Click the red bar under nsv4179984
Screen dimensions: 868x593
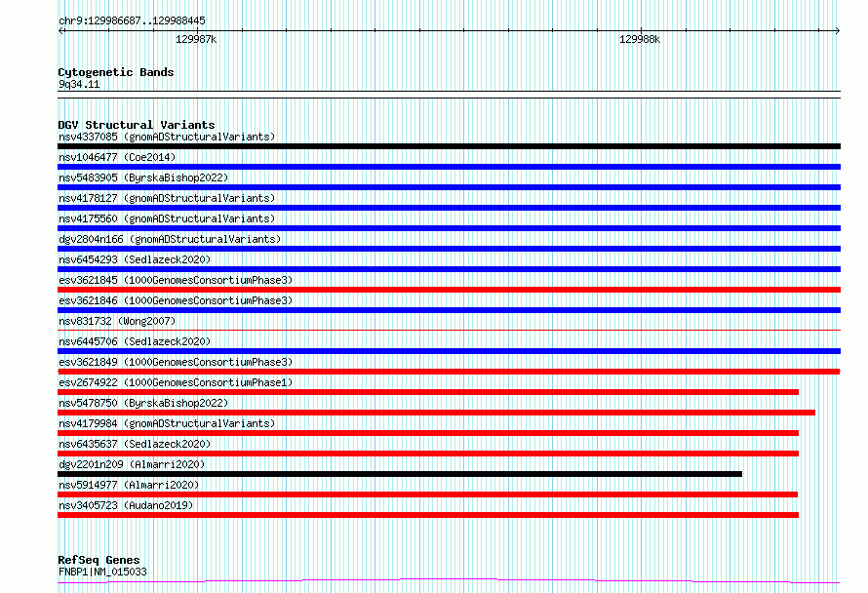(x=428, y=433)
